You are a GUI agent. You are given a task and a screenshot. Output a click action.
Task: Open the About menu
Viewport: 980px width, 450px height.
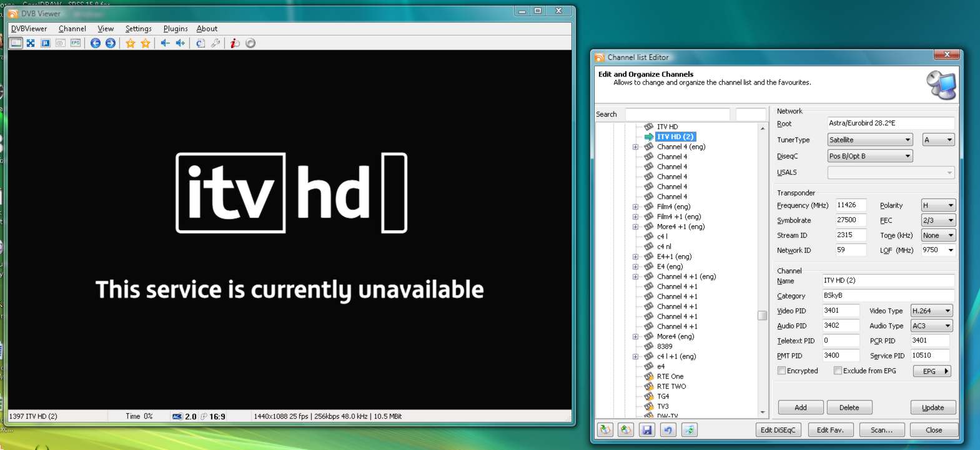click(207, 29)
